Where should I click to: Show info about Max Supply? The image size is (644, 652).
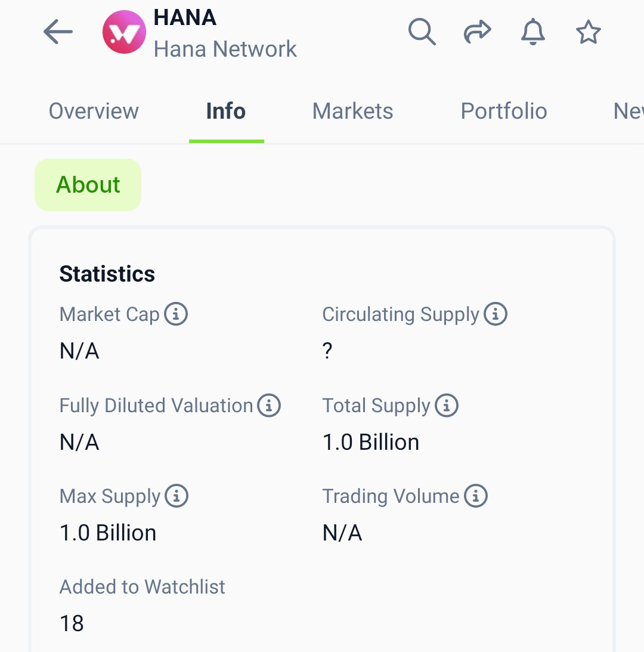click(x=177, y=496)
